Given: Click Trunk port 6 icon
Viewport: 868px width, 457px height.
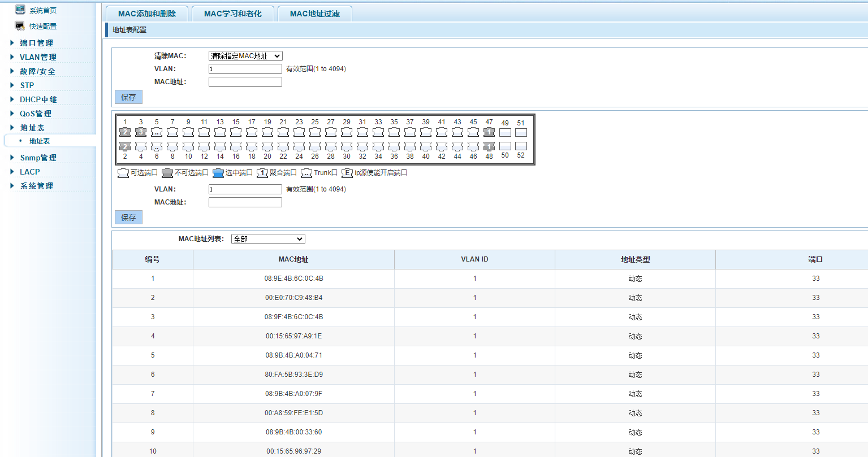Looking at the screenshot, I should 157,146.
